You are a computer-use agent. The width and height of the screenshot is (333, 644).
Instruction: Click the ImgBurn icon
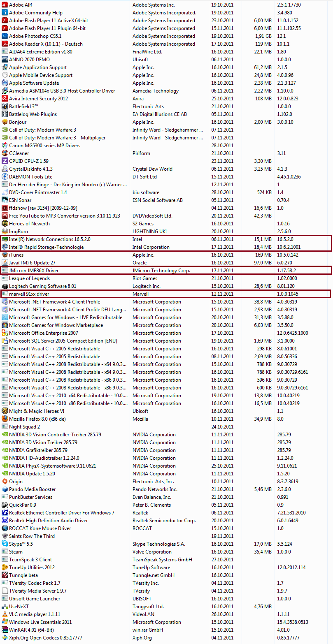point(5,232)
